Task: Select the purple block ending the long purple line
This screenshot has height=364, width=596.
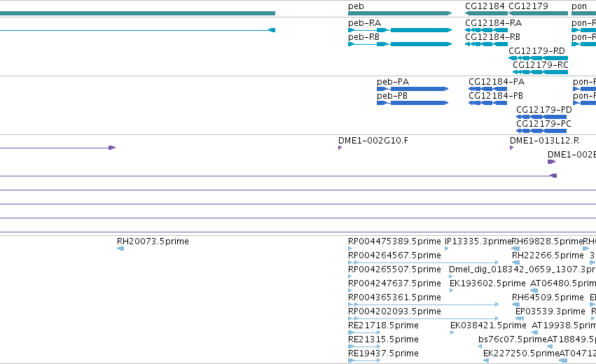Action: click(553, 176)
